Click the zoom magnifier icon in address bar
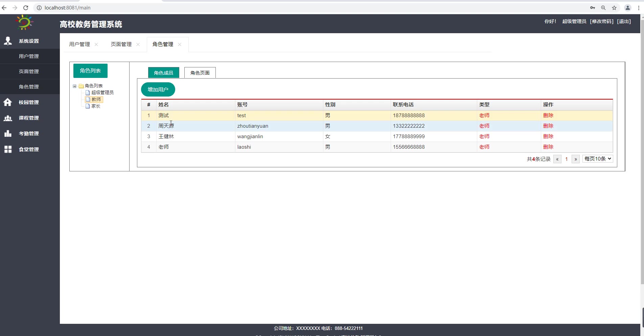 click(x=603, y=8)
